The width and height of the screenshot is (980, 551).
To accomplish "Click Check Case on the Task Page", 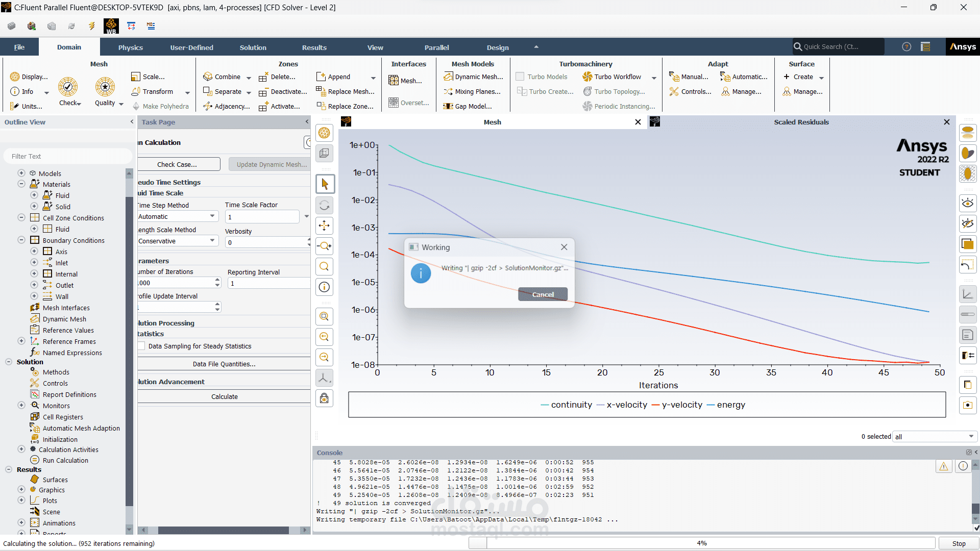I will [178, 164].
